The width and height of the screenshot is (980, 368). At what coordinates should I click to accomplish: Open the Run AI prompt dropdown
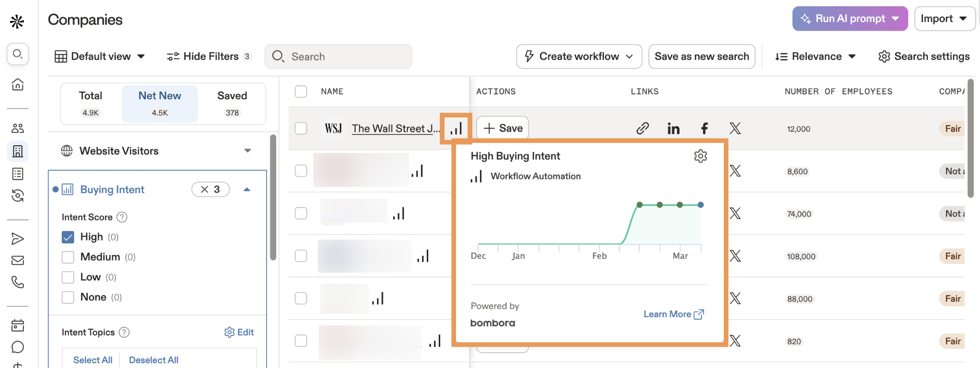coord(850,19)
